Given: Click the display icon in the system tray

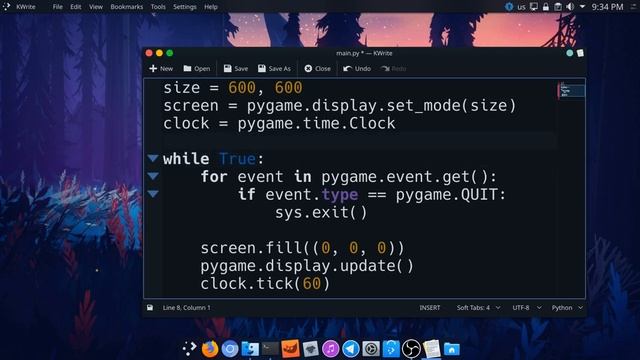Looking at the screenshot, I should (x=533, y=7).
